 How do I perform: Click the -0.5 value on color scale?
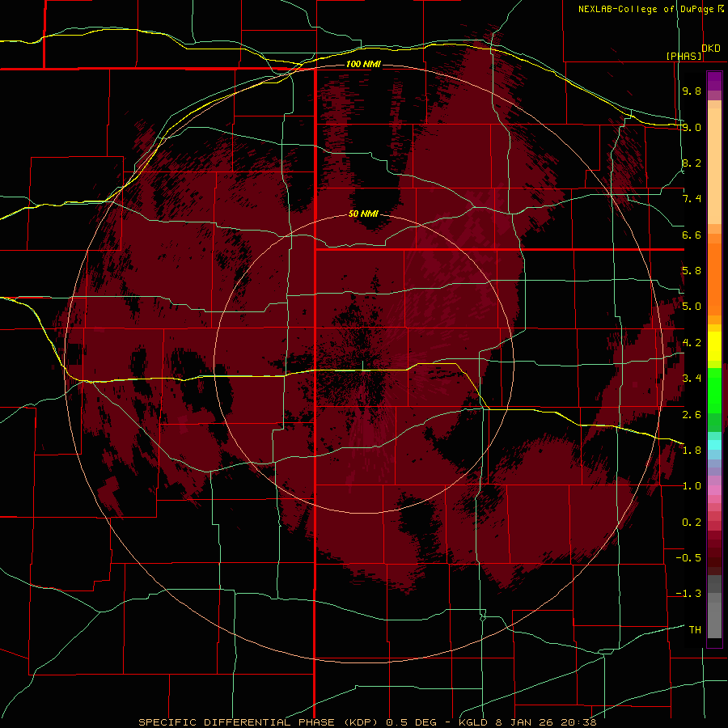tap(688, 558)
